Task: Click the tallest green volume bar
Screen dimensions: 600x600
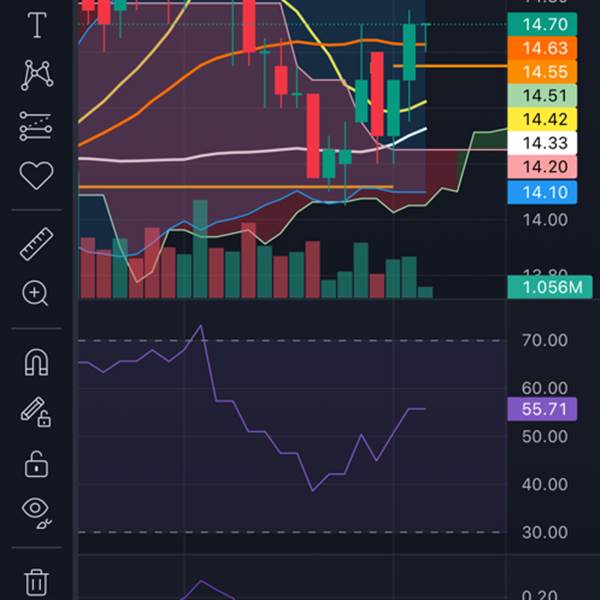Action: point(200,249)
